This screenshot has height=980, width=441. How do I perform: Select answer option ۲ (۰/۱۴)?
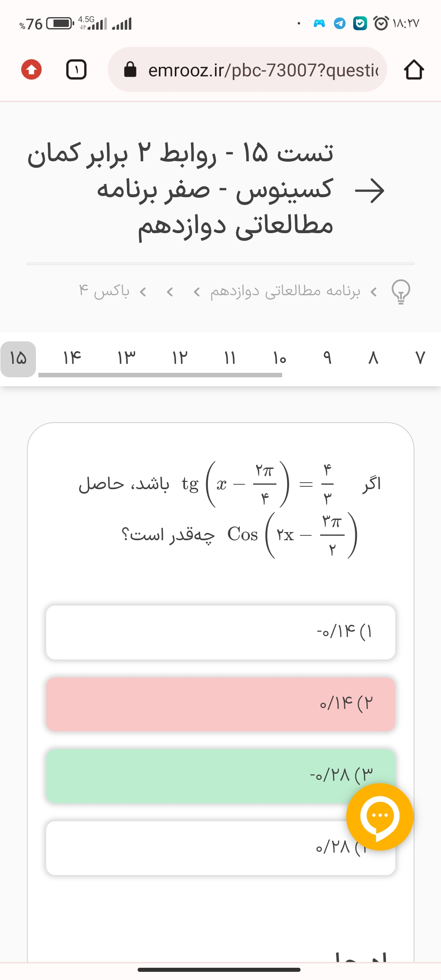click(x=220, y=704)
